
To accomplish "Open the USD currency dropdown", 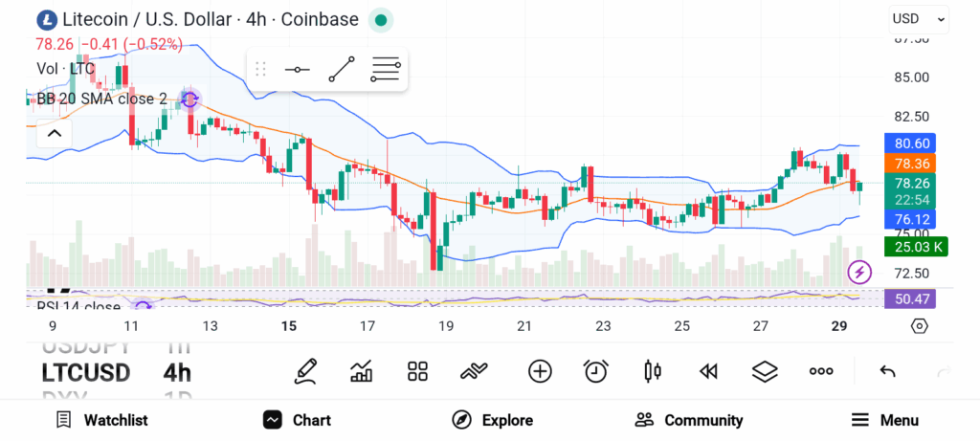I will [919, 18].
